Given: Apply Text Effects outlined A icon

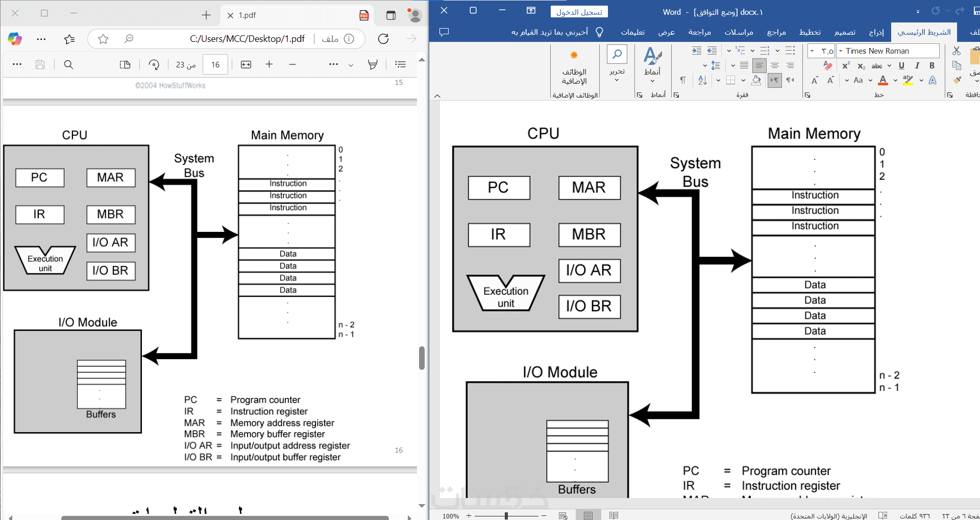Looking at the screenshot, I should click(933, 80).
